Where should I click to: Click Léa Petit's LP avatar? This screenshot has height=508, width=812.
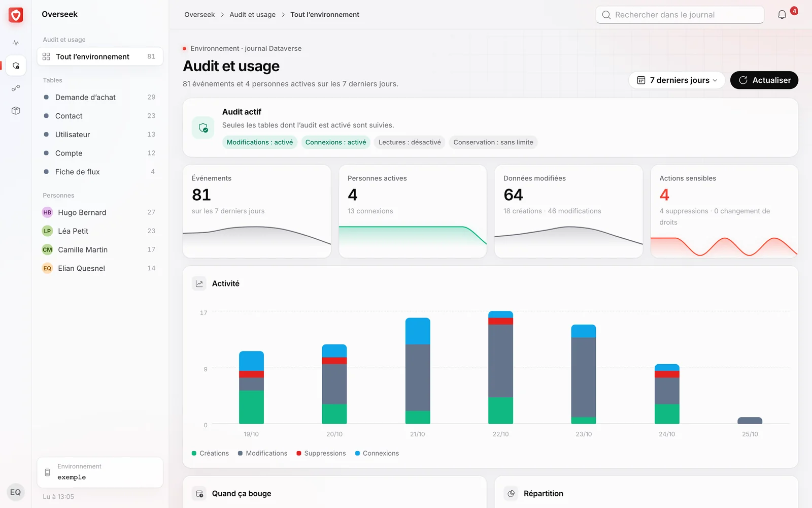pyautogui.click(x=47, y=231)
